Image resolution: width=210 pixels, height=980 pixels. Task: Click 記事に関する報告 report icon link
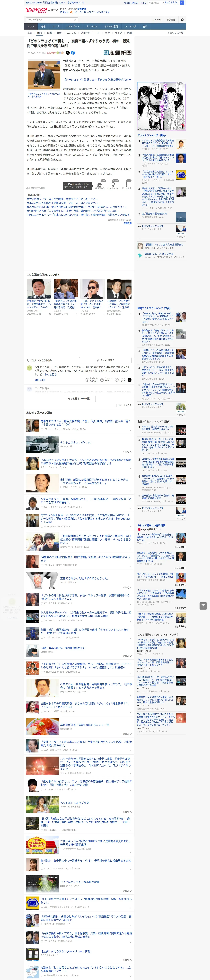(x=35, y=188)
